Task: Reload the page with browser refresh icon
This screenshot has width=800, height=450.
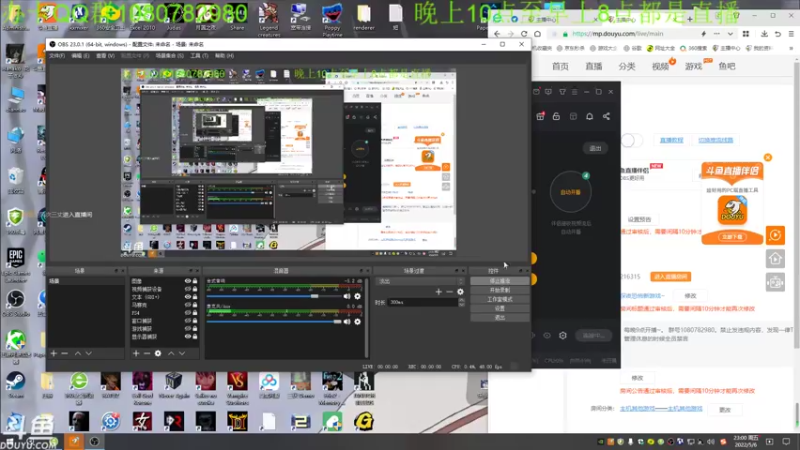Action: (524, 34)
